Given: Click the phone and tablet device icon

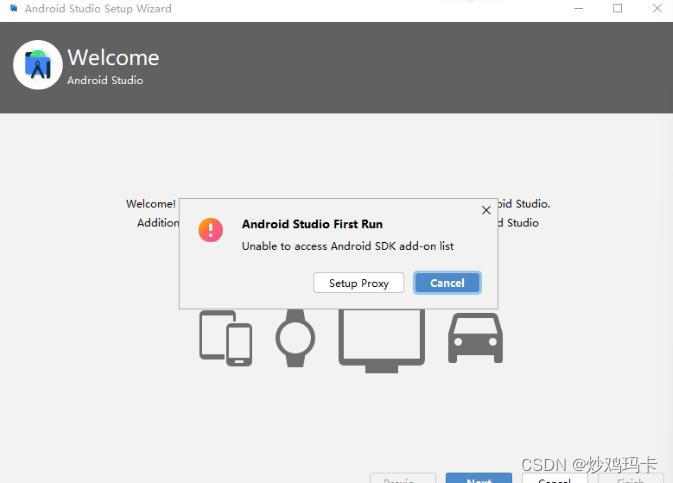Looking at the screenshot, I should coord(225,338).
